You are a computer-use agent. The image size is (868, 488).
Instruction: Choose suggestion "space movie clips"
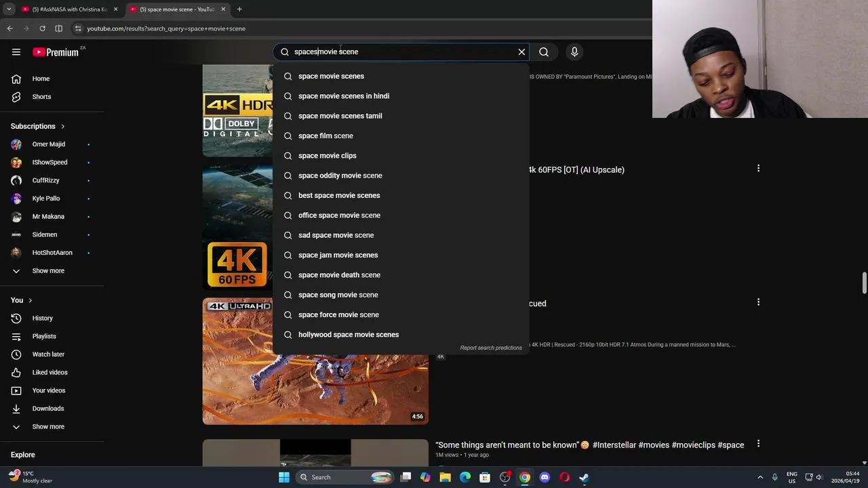point(401,156)
